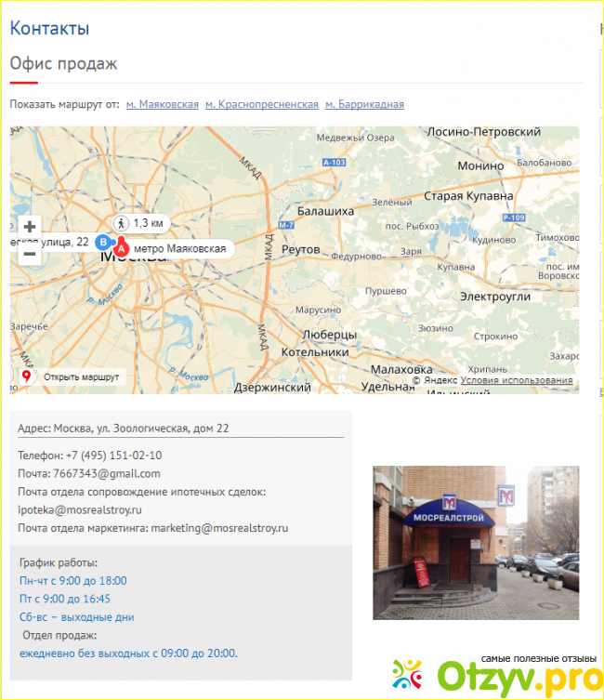Viewport: 604px width, 700px height.
Task: Click the A-103 highway badge on map
Action: point(335,163)
